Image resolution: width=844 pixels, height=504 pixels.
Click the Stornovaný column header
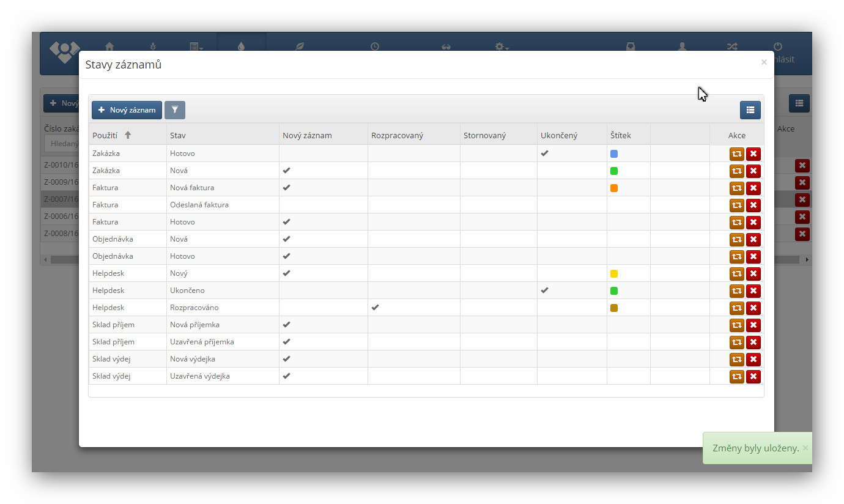484,135
